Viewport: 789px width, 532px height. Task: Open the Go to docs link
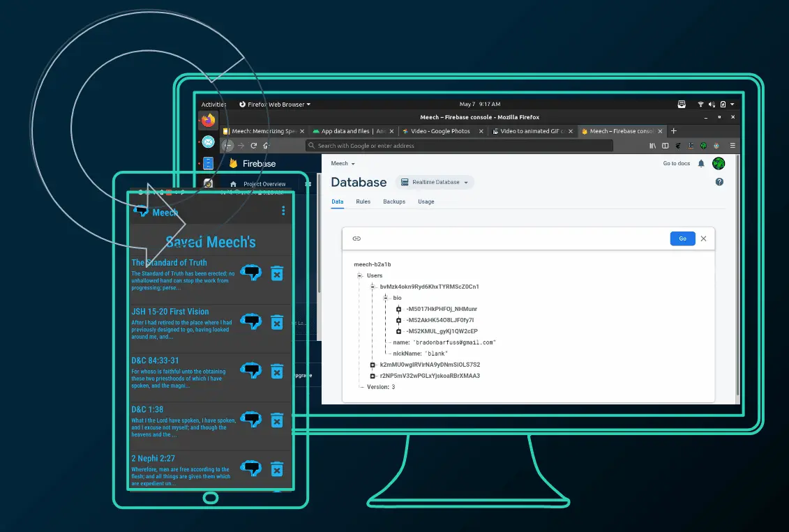tap(676, 163)
